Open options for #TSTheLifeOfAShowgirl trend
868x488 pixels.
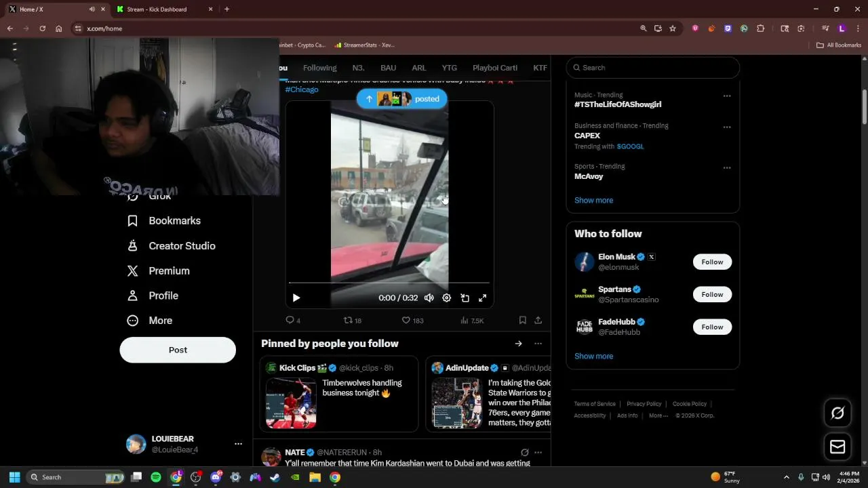coord(727,96)
